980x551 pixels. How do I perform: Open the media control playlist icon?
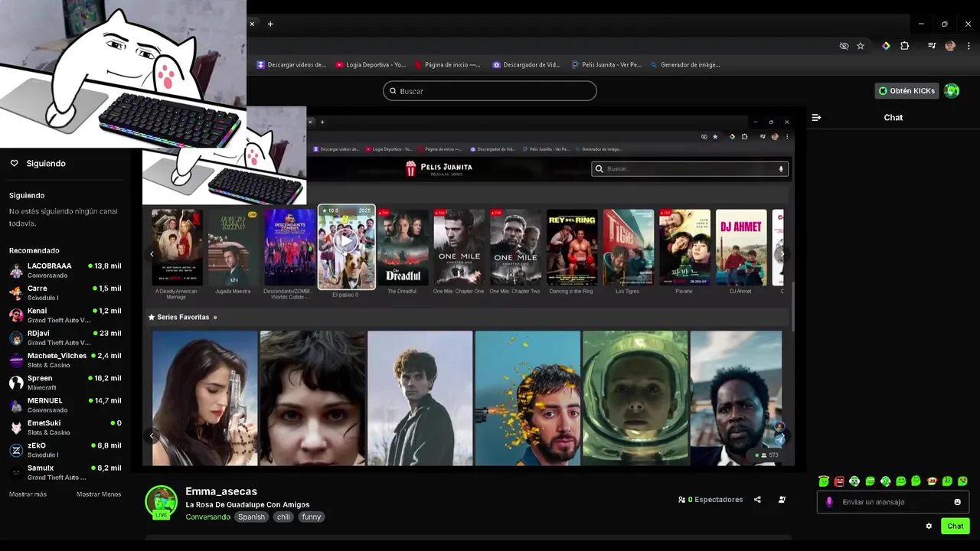click(932, 46)
